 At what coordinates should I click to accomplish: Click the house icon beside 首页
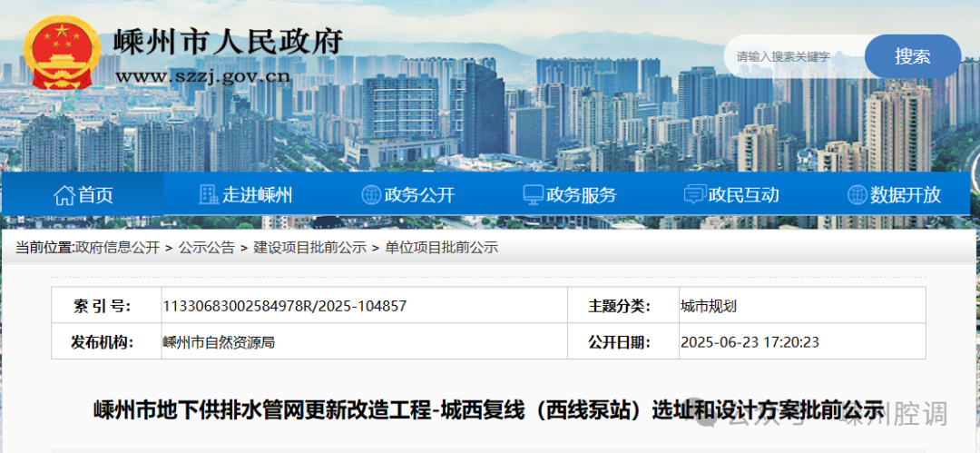click(64, 195)
